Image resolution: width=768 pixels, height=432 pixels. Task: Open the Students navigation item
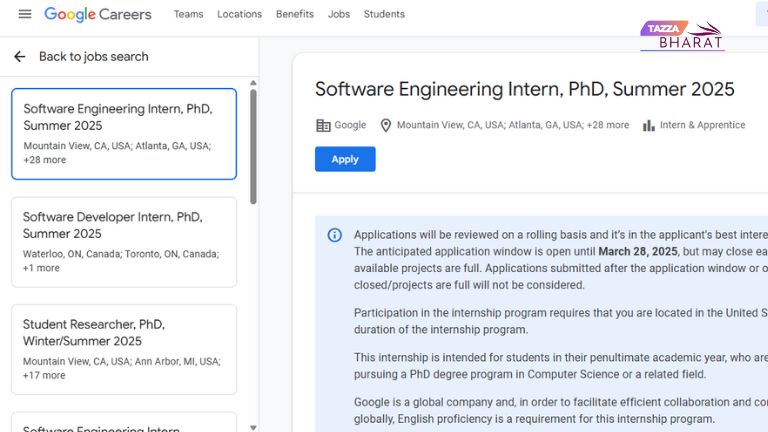pos(384,14)
